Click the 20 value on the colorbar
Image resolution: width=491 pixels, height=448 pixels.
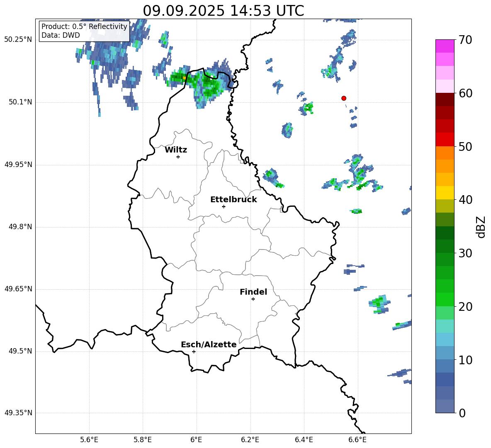click(x=465, y=307)
